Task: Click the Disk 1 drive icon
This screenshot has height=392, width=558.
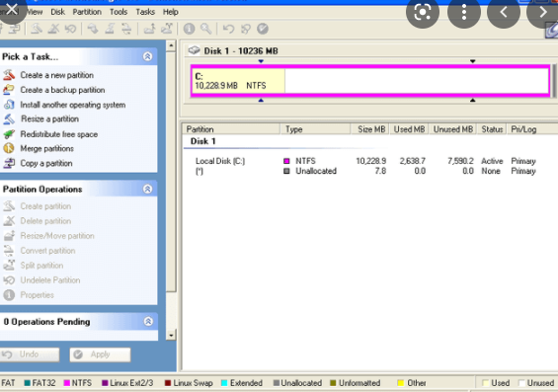Action: tap(194, 50)
